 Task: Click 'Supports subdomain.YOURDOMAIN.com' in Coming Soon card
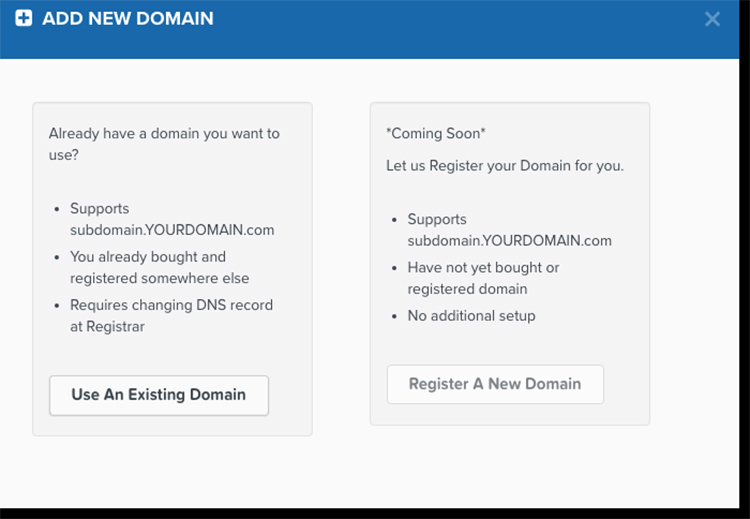(x=509, y=230)
